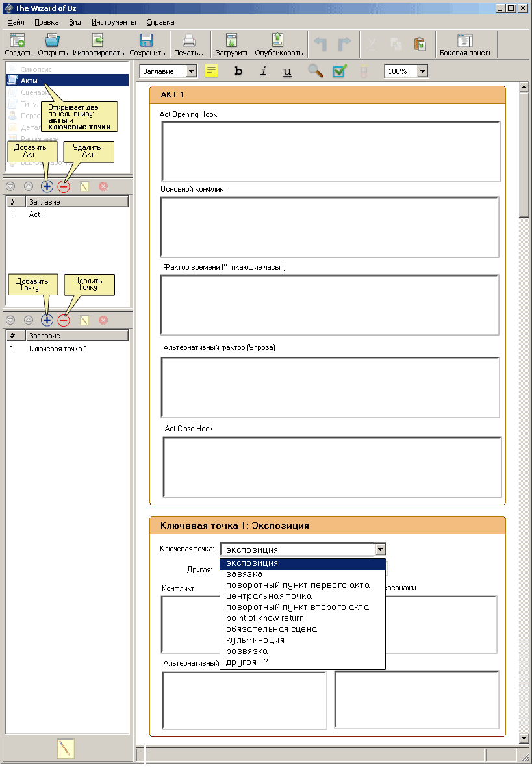The width and height of the screenshot is (532, 767).
Task: Click the vertical scrollbar down arrow
Action: pos(524,738)
